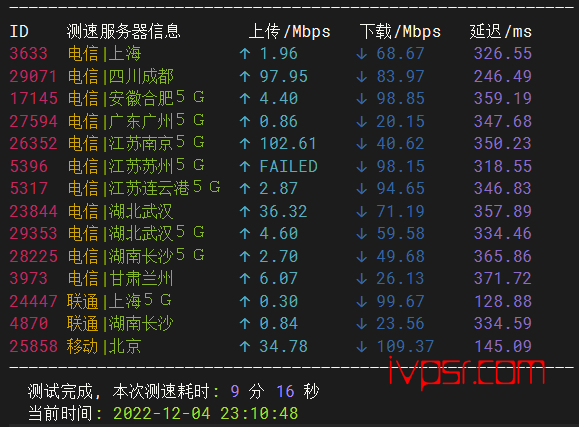The image size is (579, 427).
Task: Click latency value 365.86
Action: (503, 257)
